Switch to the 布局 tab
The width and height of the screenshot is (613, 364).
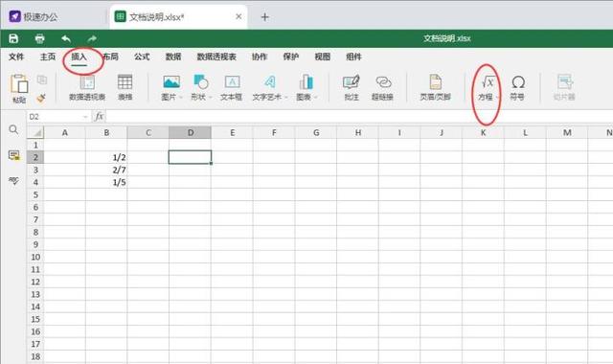tap(111, 57)
